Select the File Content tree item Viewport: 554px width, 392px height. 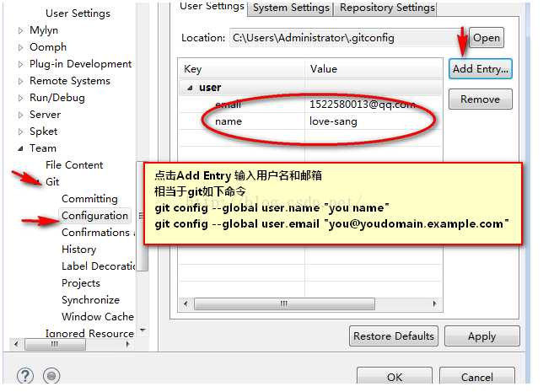tap(74, 165)
